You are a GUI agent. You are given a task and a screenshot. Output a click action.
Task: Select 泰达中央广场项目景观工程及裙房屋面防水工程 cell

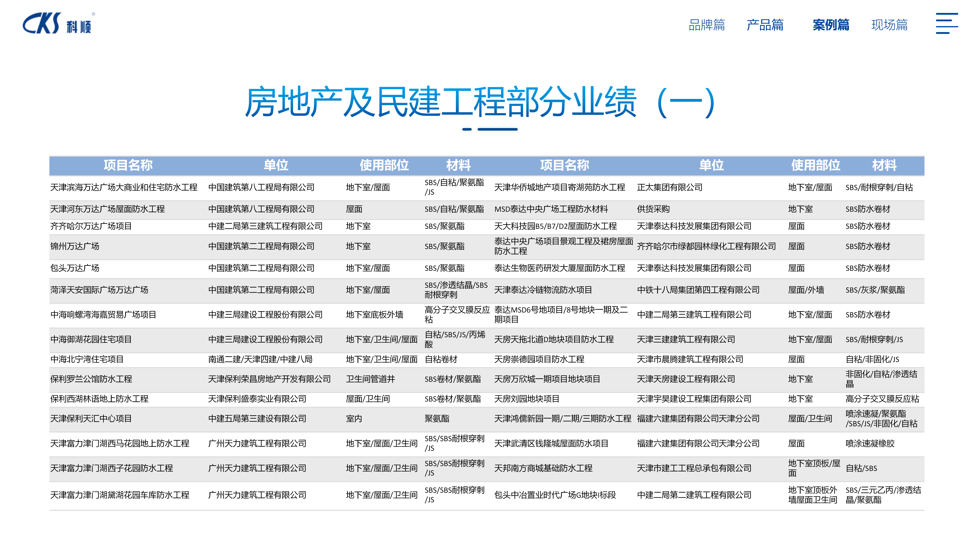click(x=564, y=246)
